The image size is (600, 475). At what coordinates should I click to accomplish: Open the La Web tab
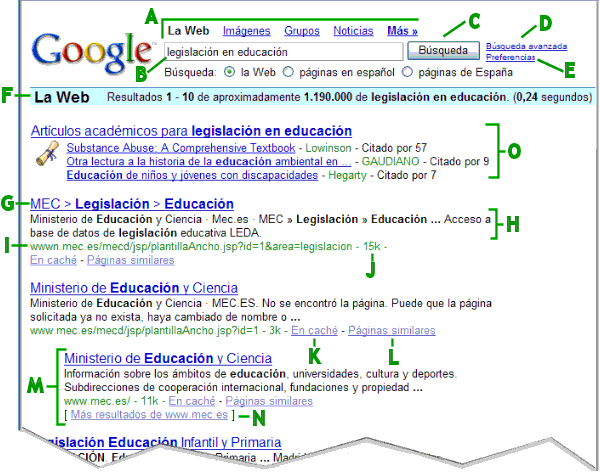(189, 31)
